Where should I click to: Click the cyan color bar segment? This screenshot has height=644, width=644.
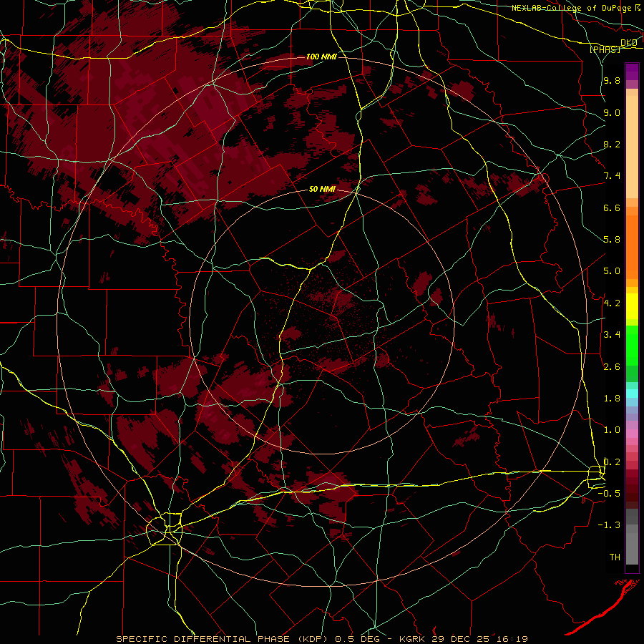tap(632, 394)
